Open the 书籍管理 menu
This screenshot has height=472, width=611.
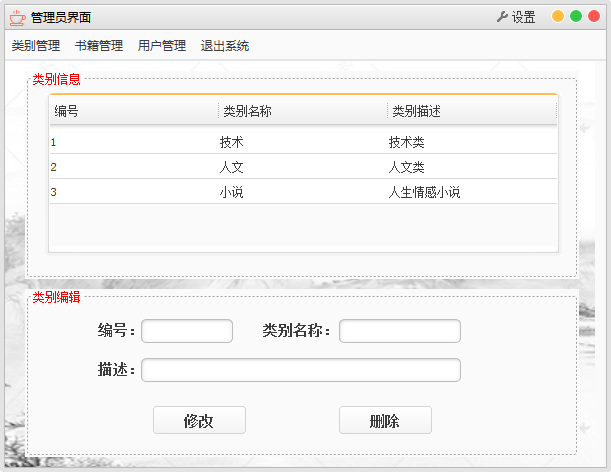pos(99,46)
